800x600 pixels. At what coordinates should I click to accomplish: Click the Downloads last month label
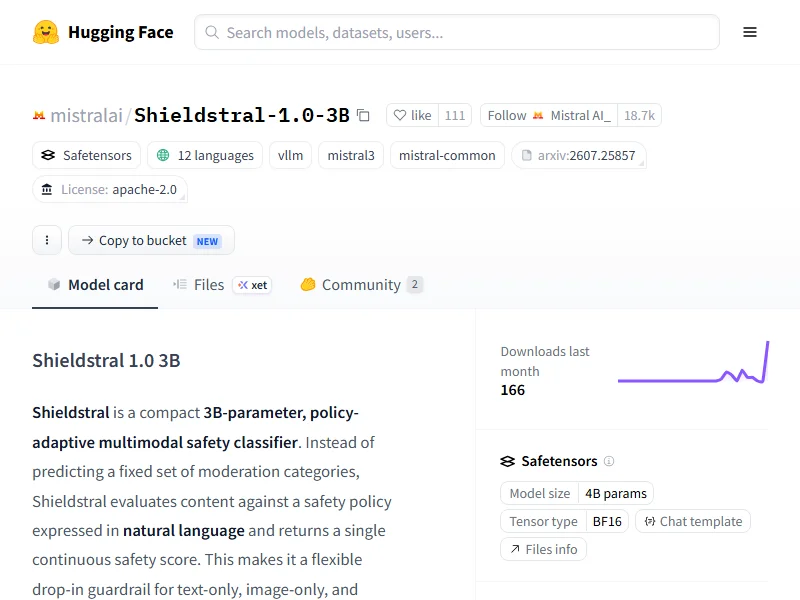[x=545, y=361]
